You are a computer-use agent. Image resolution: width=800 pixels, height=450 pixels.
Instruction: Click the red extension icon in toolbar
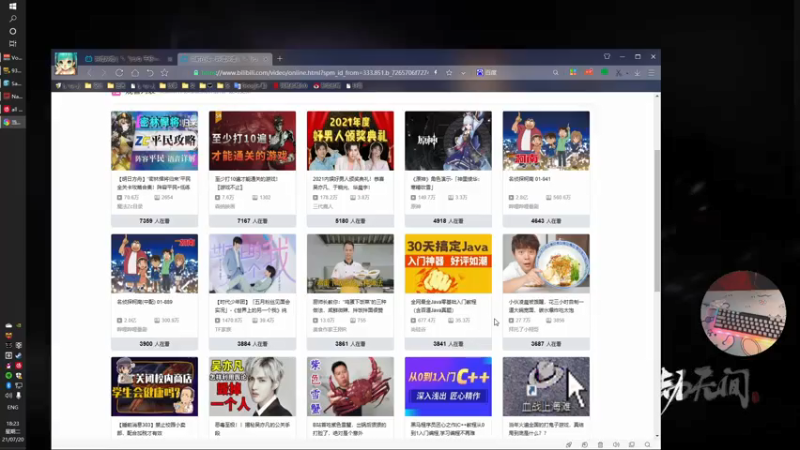point(589,72)
